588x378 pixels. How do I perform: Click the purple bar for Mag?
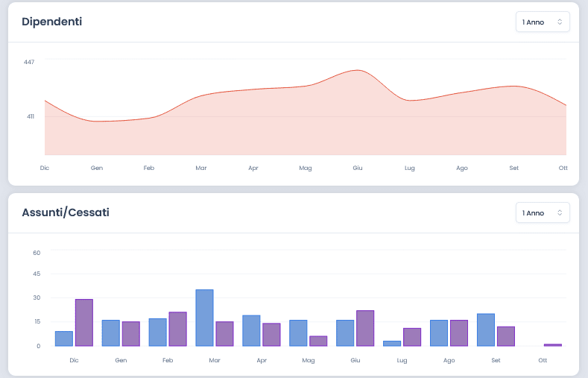click(x=318, y=341)
